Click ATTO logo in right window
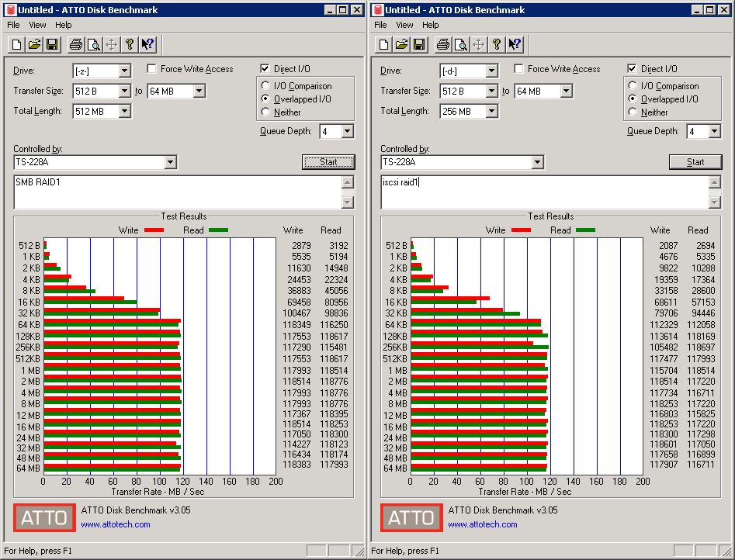The width and height of the screenshot is (735, 560). tap(411, 517)
